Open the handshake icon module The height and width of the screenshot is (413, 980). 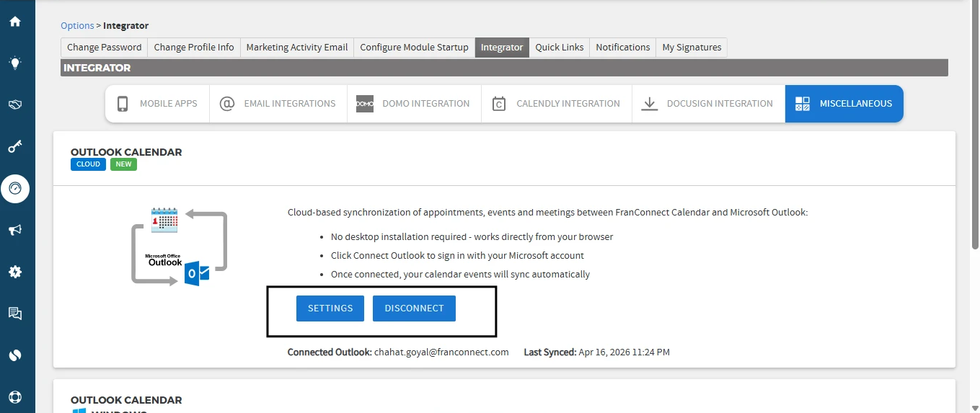[x=15, y=105]
